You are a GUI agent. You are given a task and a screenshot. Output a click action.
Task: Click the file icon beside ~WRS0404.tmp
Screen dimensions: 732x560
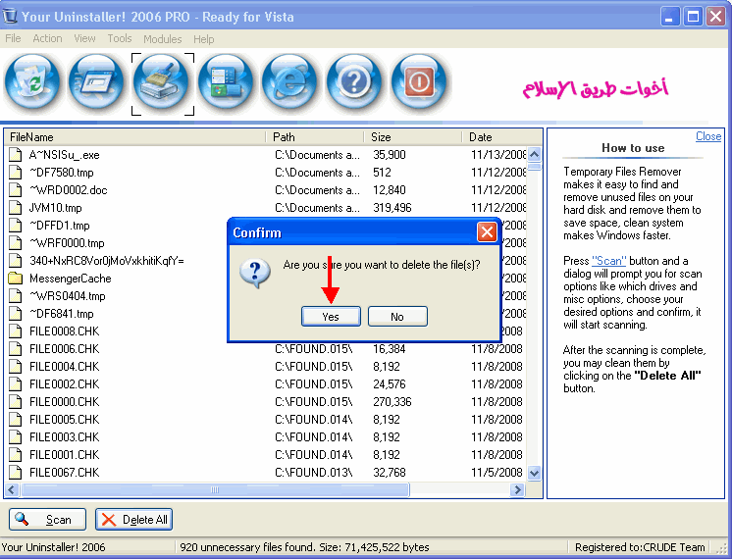tap(16, 296)
